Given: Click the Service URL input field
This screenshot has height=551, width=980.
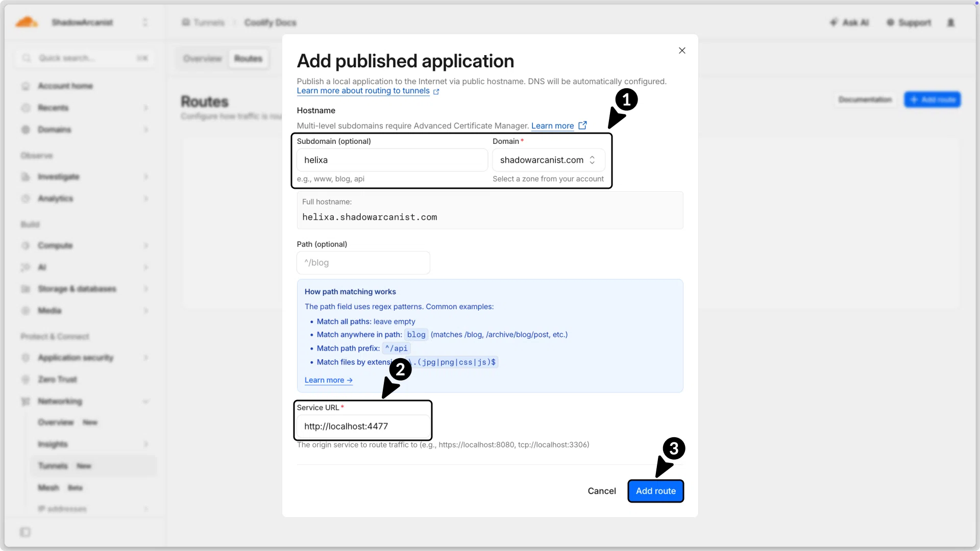Looking at the screenshot, I should click(x=363, y=427).
